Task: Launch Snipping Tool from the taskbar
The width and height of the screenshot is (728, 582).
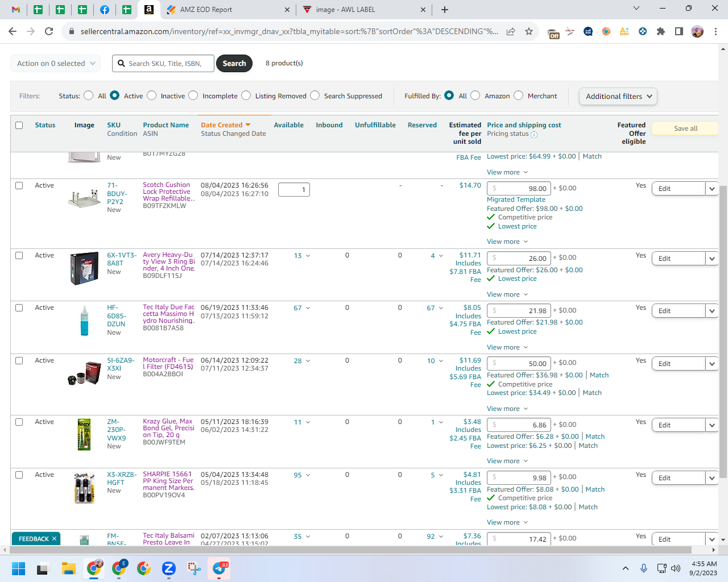Action: [x=194, y=568]
